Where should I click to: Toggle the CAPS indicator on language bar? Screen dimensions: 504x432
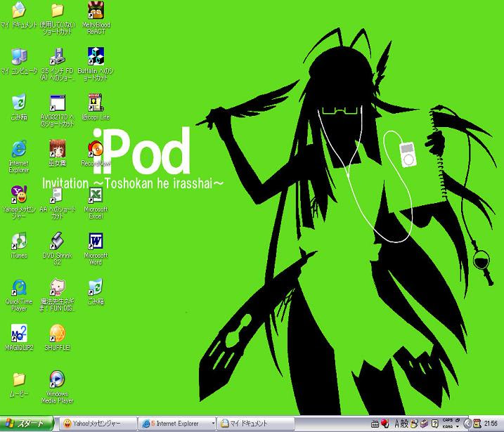click(x=448, y=420)
